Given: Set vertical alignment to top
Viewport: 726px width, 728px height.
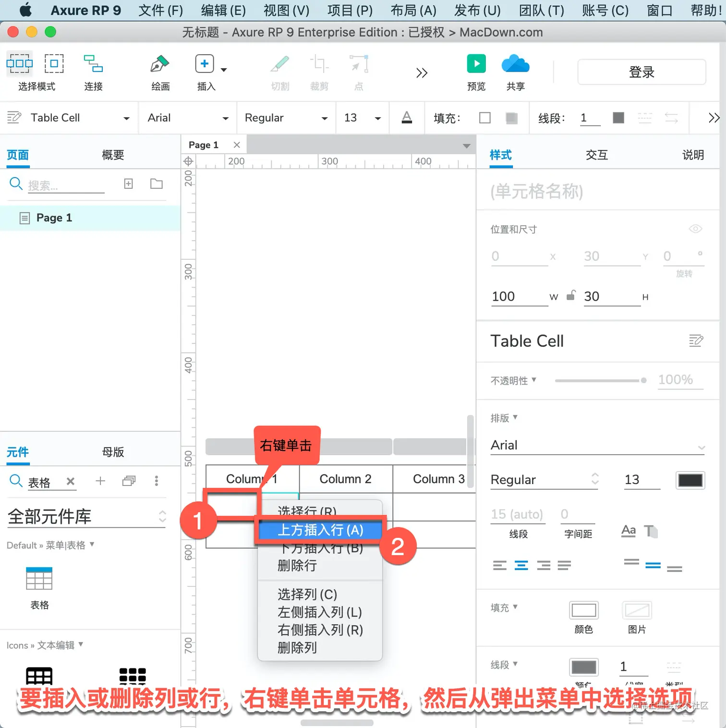Looking at the screenshot, I should 631,562.
